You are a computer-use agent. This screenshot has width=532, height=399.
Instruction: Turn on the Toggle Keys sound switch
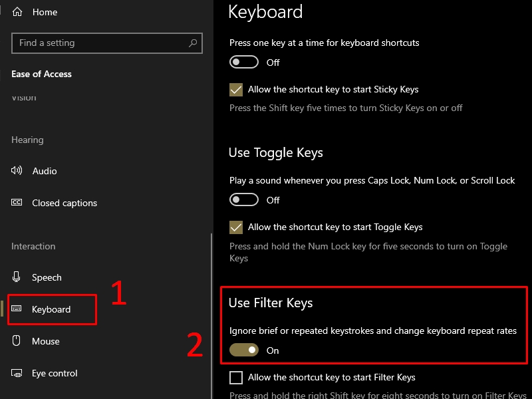pos(244,199)
